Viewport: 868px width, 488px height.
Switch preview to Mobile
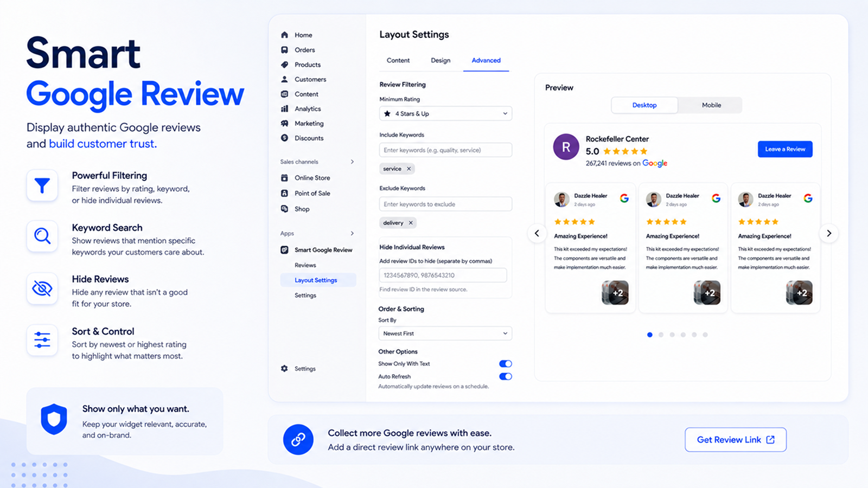(711, 105)
